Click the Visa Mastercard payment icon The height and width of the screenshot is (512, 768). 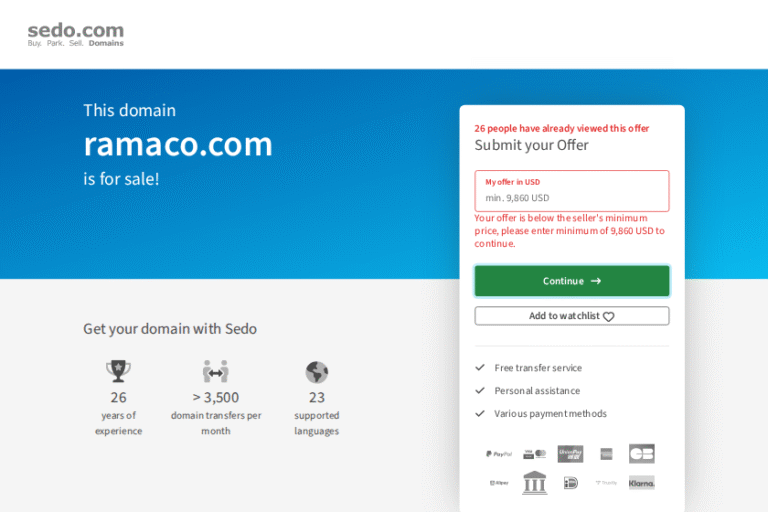[534, 454]
